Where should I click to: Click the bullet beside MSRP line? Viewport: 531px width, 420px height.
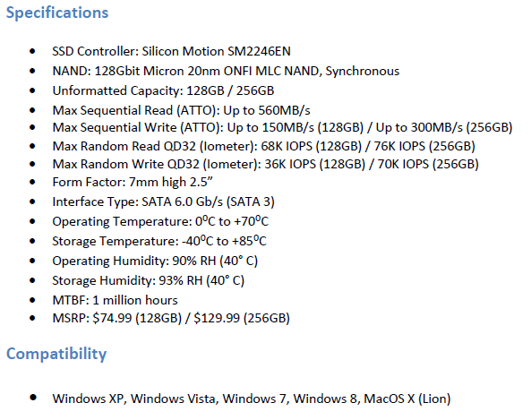tap(32, 318)
